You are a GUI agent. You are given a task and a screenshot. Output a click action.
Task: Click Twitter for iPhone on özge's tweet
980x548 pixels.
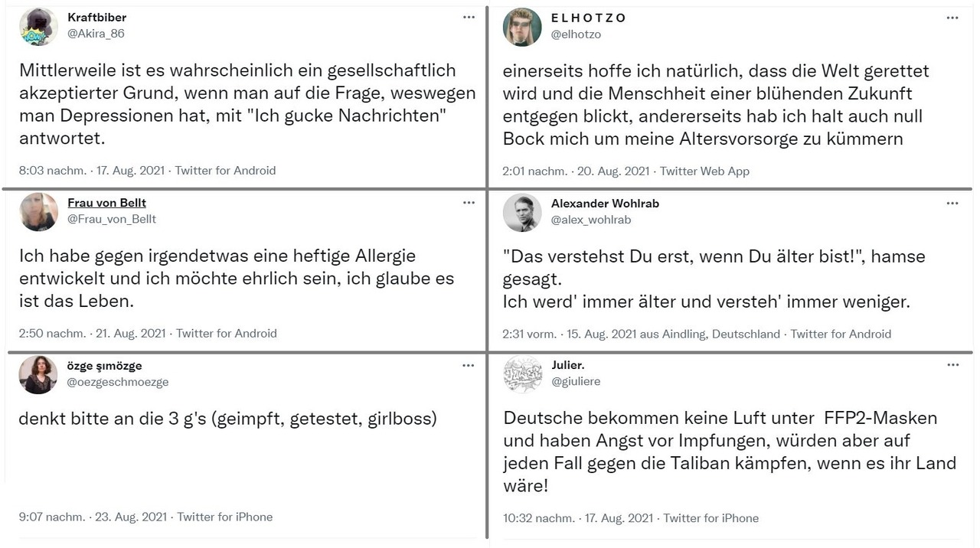click(225, 517)
